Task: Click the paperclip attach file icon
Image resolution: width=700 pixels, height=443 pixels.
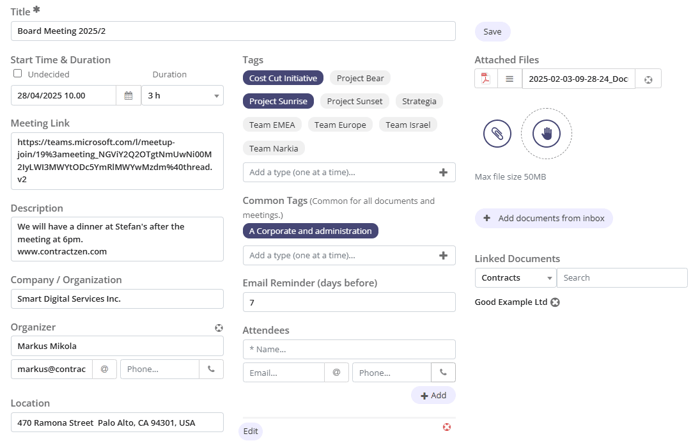Action: click(497, 133)
